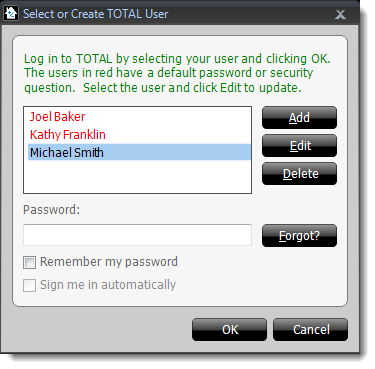Click the Forgot? password button
The height and width of the screenshot is (369, 375).
tap(299, 236)
